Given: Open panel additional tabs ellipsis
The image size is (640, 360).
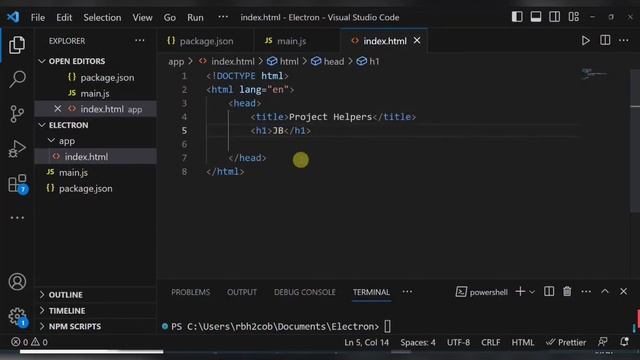Looking at the screenshot, I should [407, 292].
